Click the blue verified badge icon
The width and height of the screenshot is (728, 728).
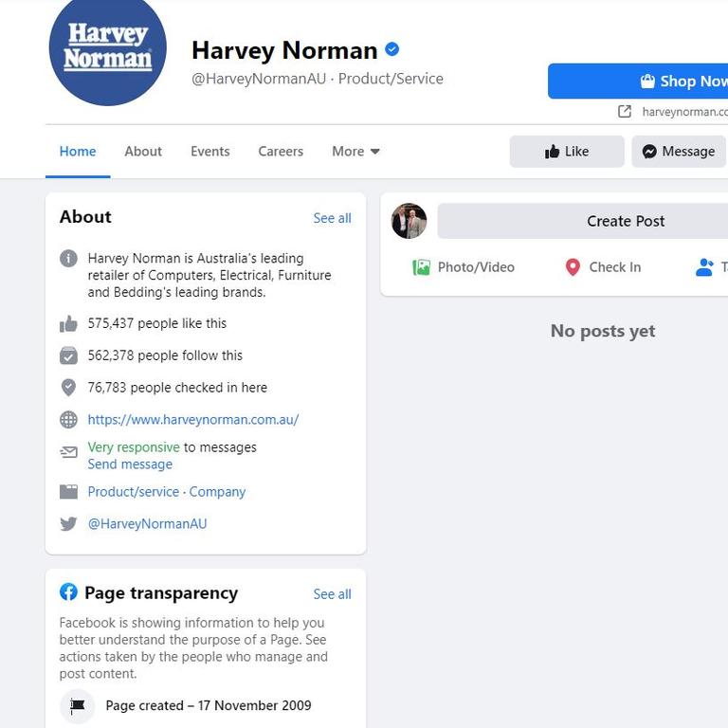[x=392, y=48]
